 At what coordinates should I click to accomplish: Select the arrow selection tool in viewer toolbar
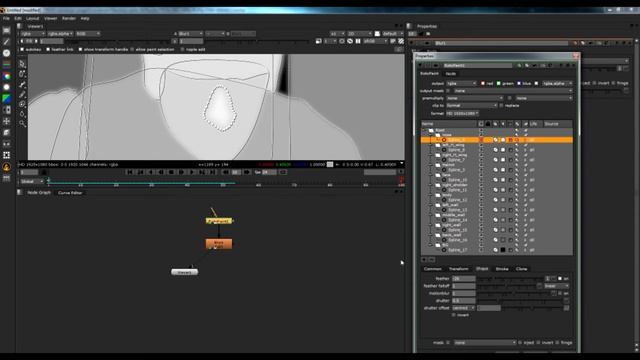pyautogui.click(x=22, y=64)
